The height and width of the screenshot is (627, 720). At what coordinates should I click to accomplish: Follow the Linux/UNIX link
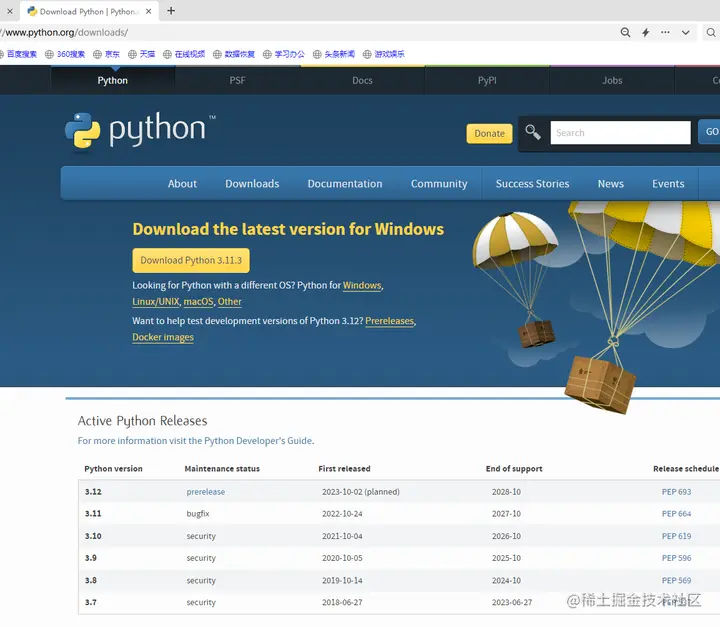[156, 302]
